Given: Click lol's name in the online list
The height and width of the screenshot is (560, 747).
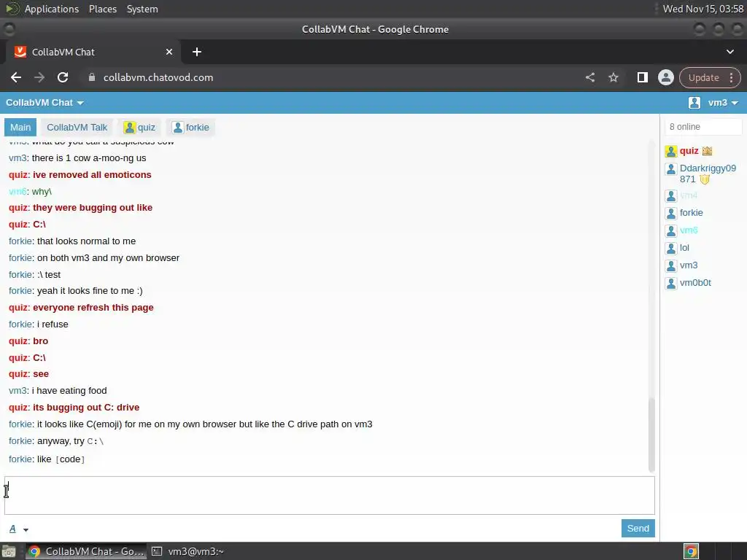Looking at the screenshot, I should click(684, 248).
